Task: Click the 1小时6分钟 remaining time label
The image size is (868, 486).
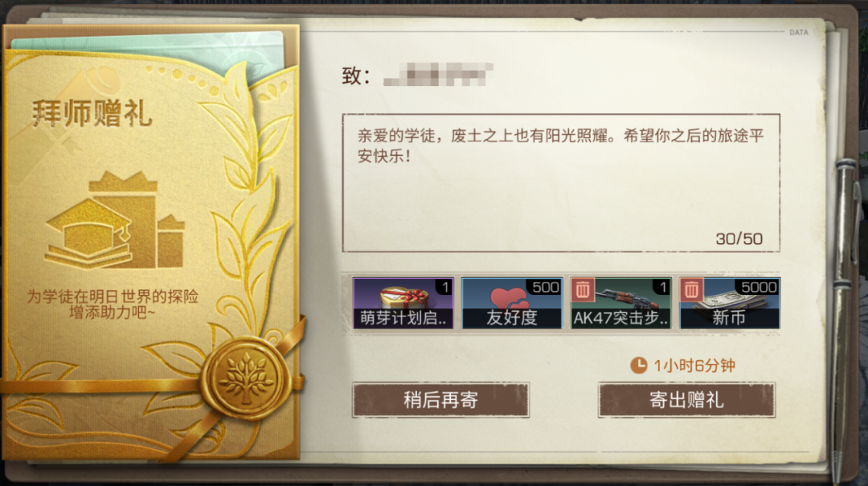Action: pyautogui.click(x=694, y=366)
